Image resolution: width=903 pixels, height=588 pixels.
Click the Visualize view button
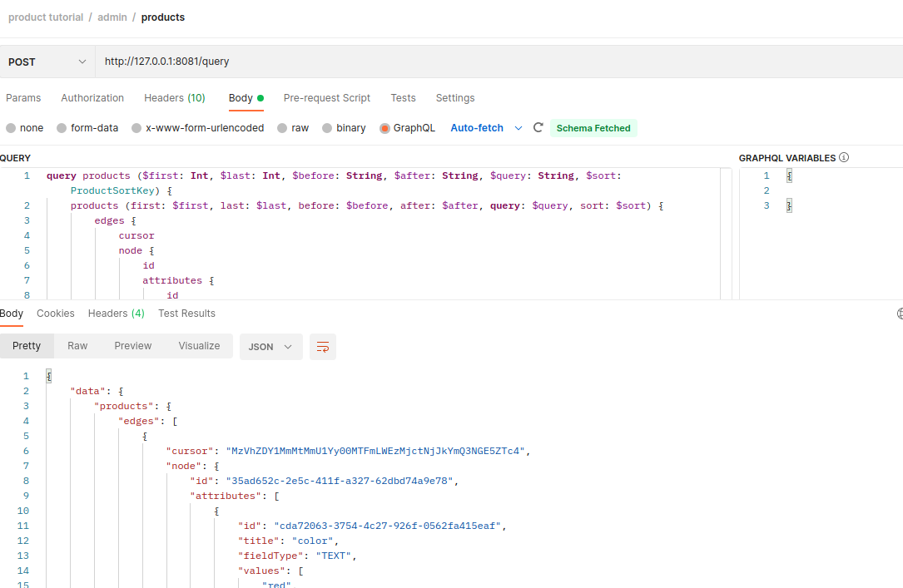(x=199, y=346)
